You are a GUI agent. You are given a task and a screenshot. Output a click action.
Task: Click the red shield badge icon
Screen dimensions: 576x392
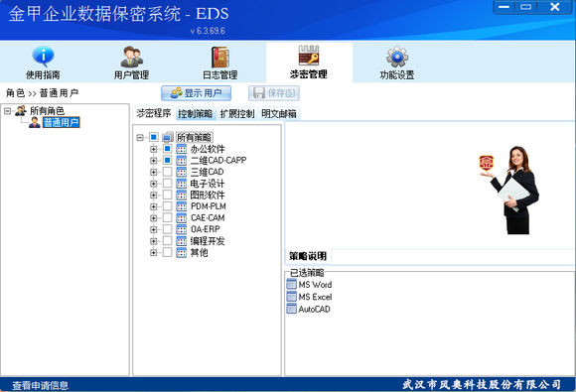[x=486, y=163]
